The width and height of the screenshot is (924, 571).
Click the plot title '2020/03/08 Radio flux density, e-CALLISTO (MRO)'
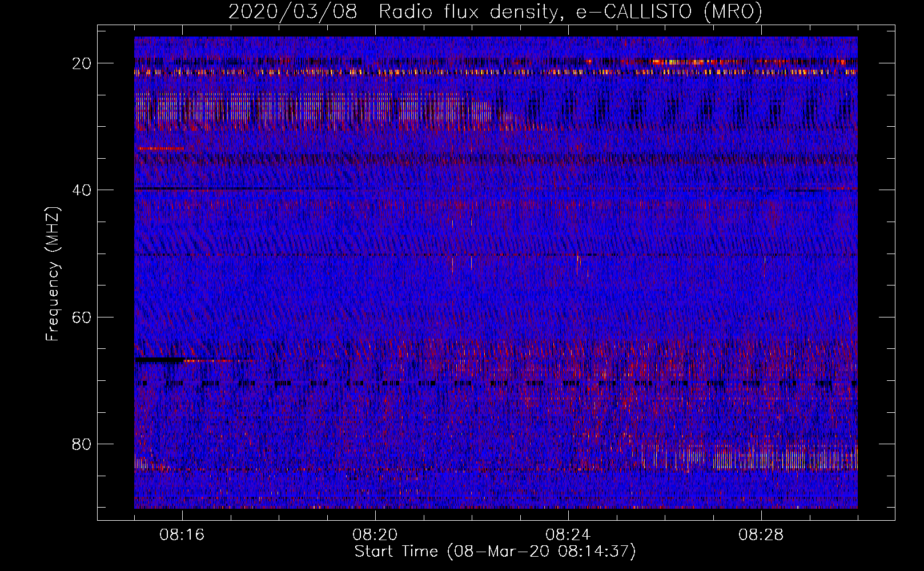(x=495, y=12)
